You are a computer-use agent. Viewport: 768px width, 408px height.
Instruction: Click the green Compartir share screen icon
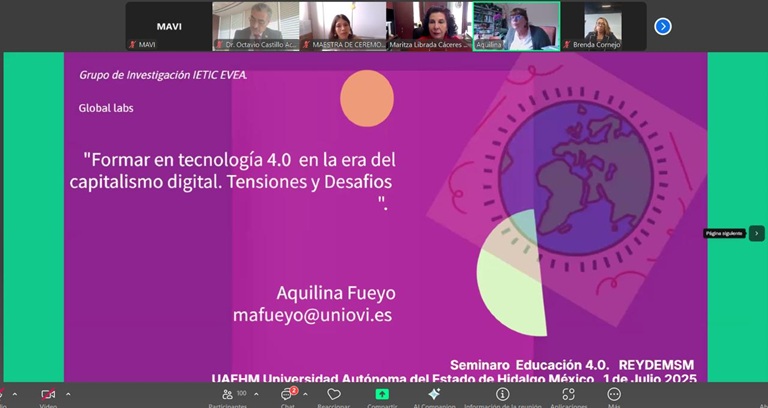click(382, 394)
